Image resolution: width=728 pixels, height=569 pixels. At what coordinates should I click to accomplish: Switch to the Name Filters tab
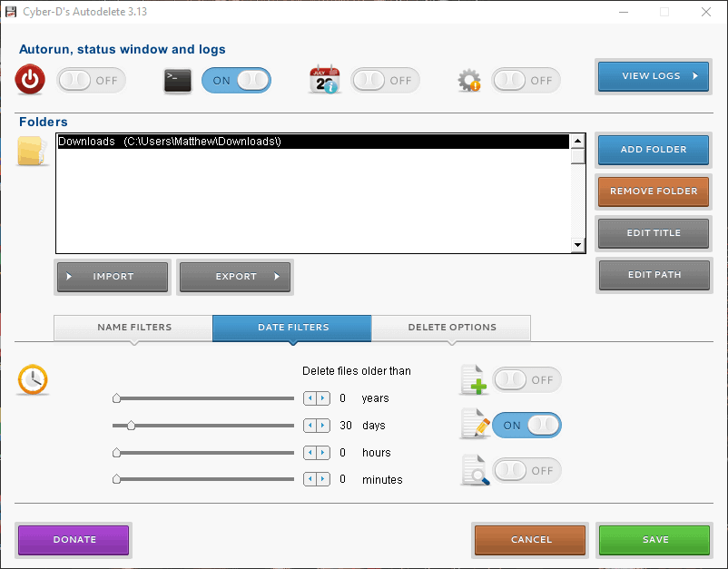(133, 328)
